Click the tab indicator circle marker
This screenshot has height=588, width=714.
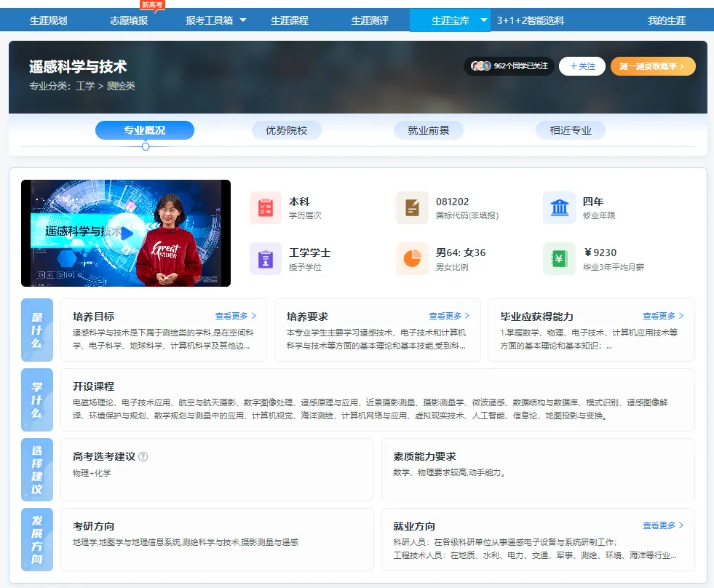tap(146, 147)
